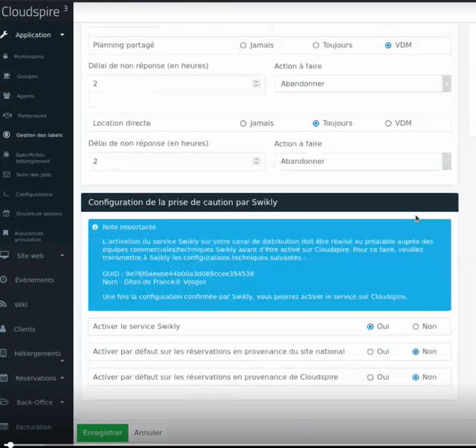This screenshot has width=476, height=448.
Task: Set Planning partagé to Jamais
Action: [243, 45]
